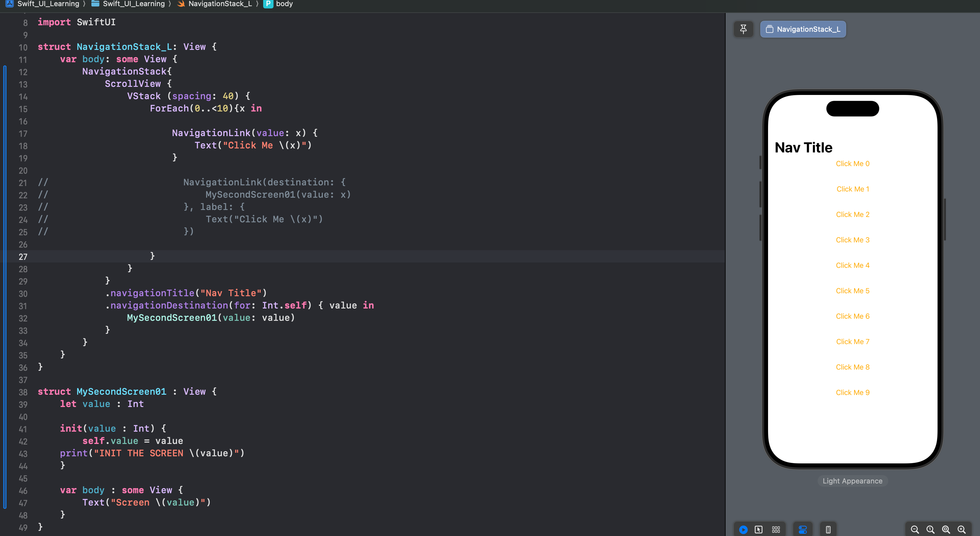Tap 'Click Me 5' in preview
Screen dimensions: 980x536
[852, 291]
